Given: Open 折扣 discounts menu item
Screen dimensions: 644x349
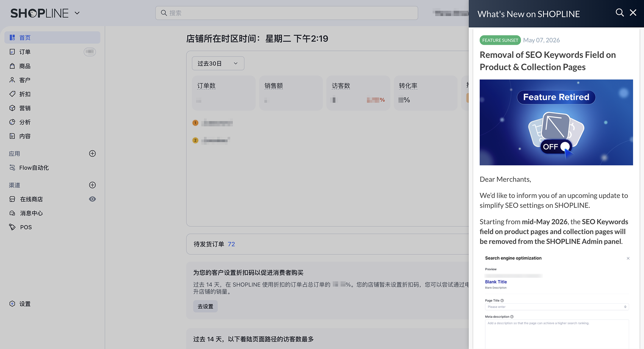Looking at the screenshot, I should coord(52,94).
